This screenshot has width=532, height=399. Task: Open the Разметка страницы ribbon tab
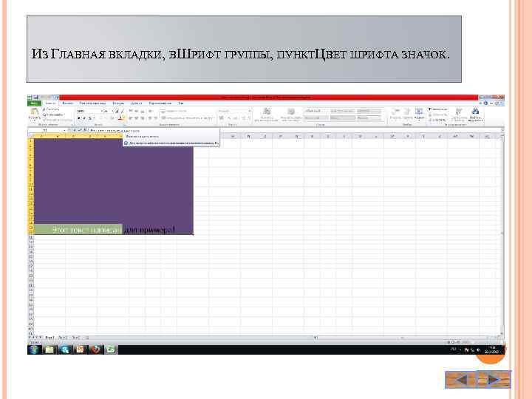click(x=92, y=103)
